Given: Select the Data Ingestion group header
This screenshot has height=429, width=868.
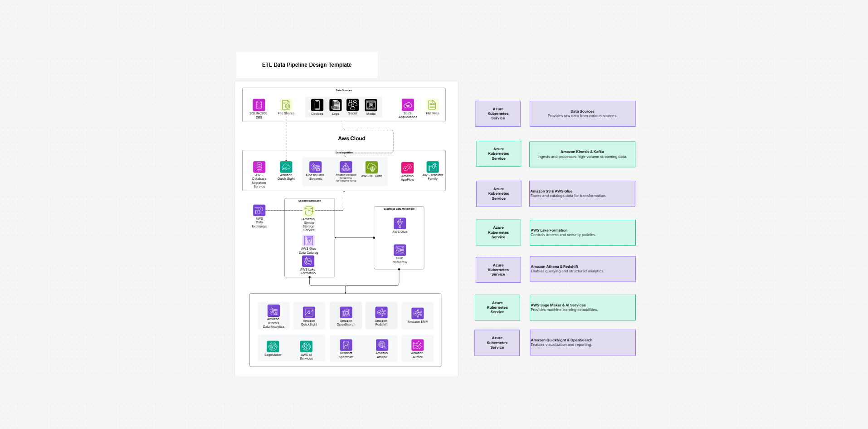Looking at the screenshot, I should click(344, 153).
